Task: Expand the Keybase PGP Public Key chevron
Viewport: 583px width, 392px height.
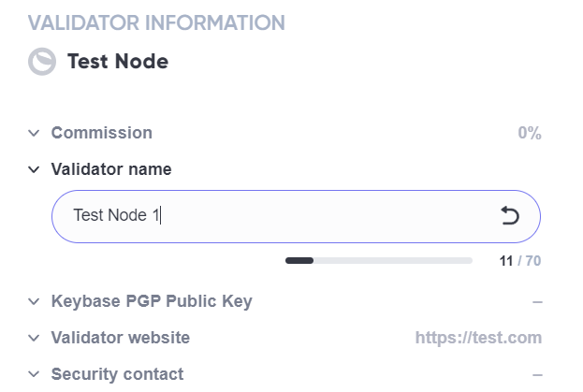Action: 35,301
